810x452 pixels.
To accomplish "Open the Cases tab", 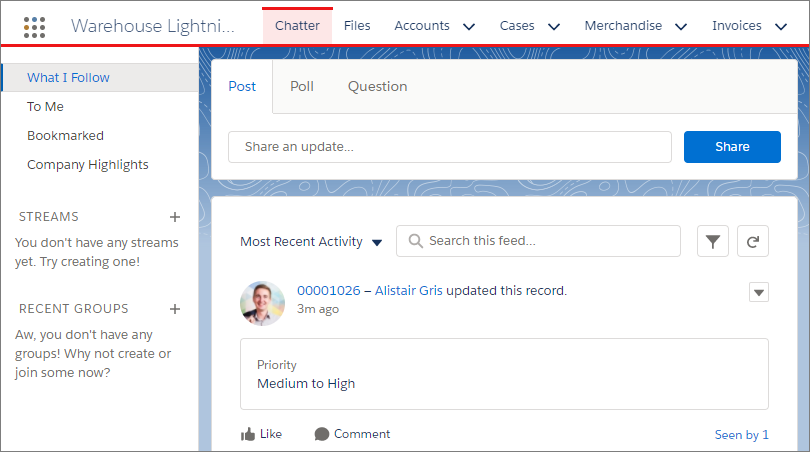I will tap(517, 26).
